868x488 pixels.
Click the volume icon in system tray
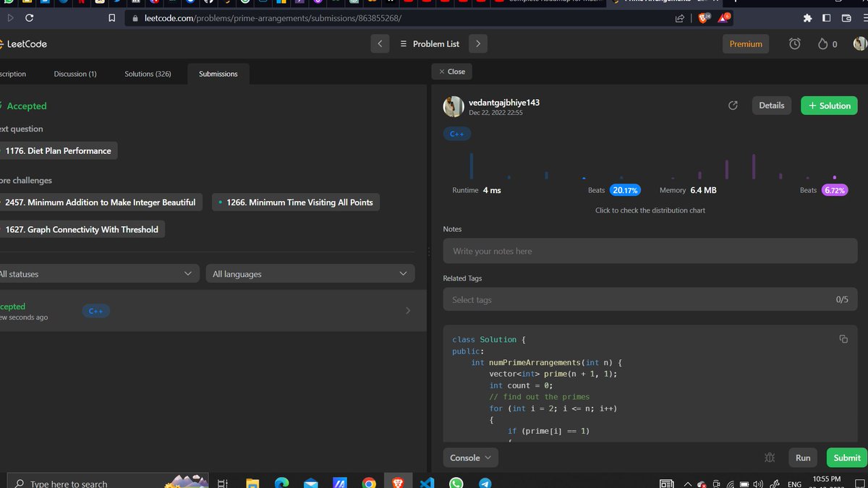pos(757,484)
